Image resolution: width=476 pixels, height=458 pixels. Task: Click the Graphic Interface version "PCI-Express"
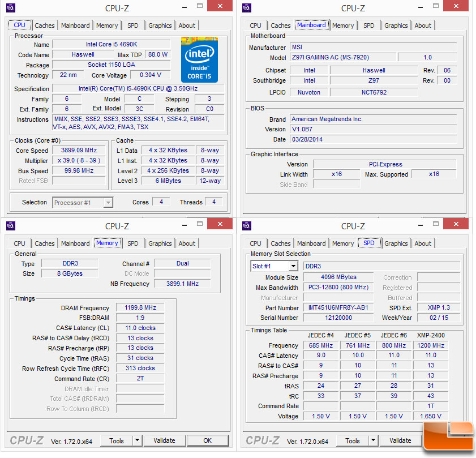point(385,164)
